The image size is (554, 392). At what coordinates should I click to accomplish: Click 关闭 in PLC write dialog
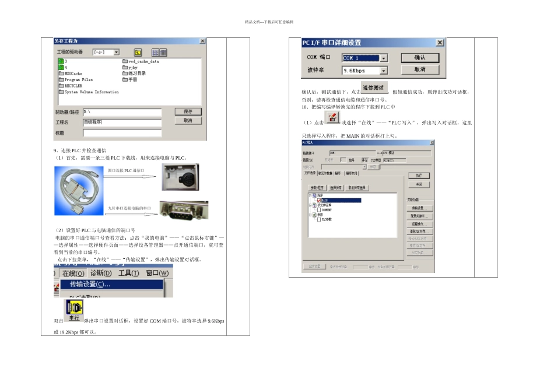tap(419, 184)
